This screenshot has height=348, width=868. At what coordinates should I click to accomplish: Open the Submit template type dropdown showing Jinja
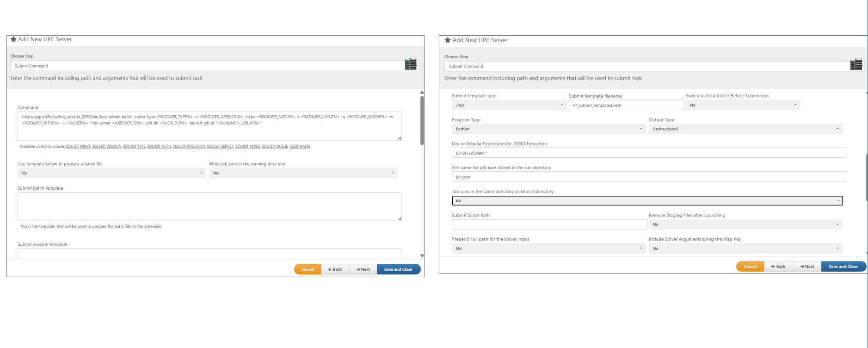(508, 105)
